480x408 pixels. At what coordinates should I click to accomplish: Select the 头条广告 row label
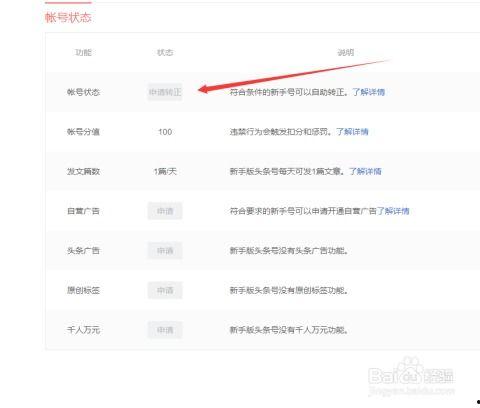83,251
